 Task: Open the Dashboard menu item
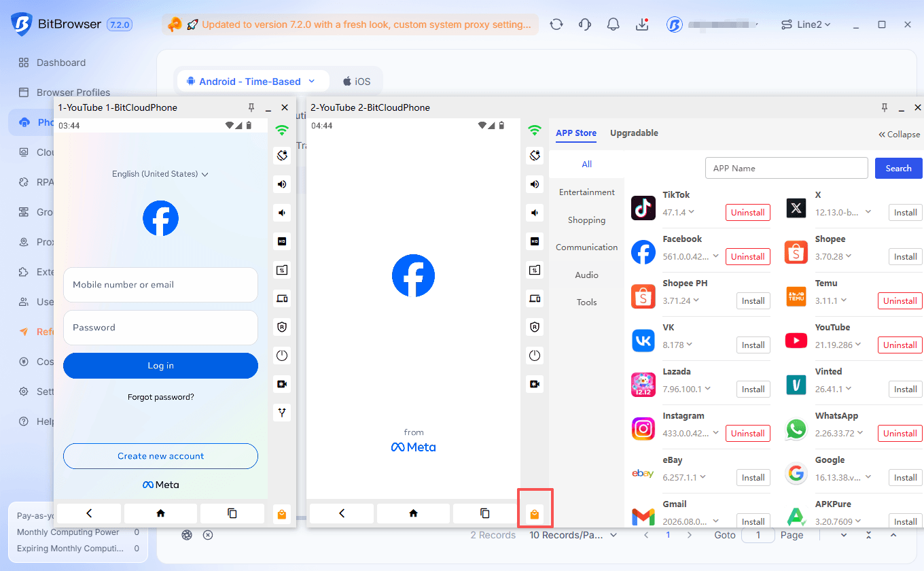click(61, 63)
